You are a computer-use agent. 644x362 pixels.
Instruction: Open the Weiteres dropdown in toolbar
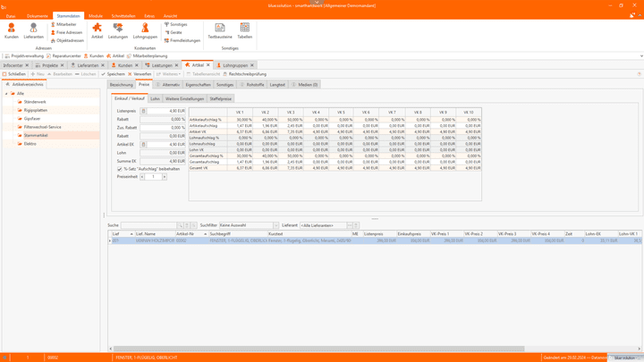(170, 74)
